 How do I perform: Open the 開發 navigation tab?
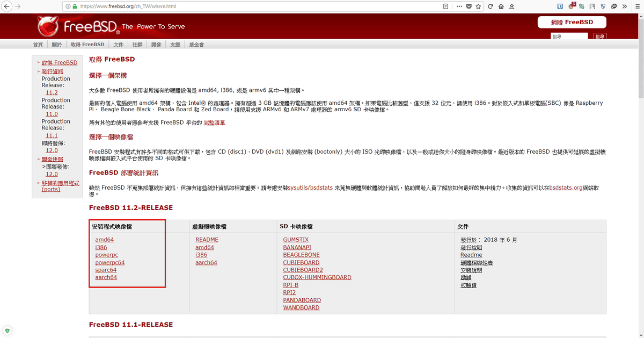[x=156, y=45]
